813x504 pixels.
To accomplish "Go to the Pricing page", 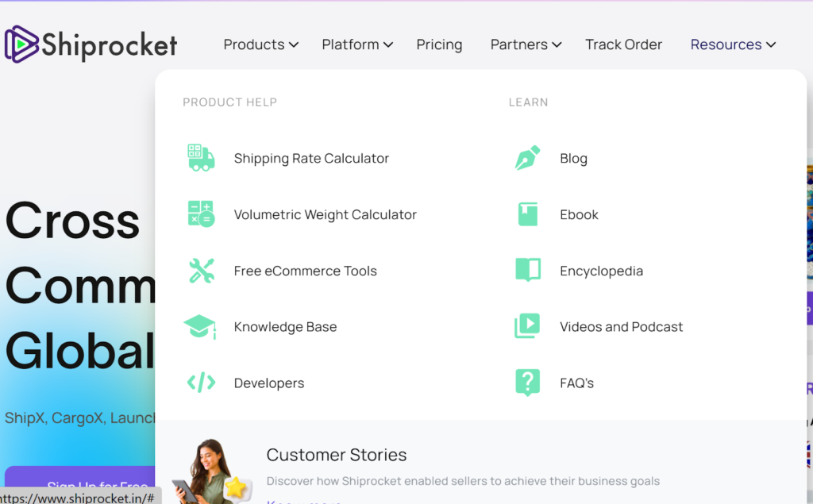I will 439,44.
